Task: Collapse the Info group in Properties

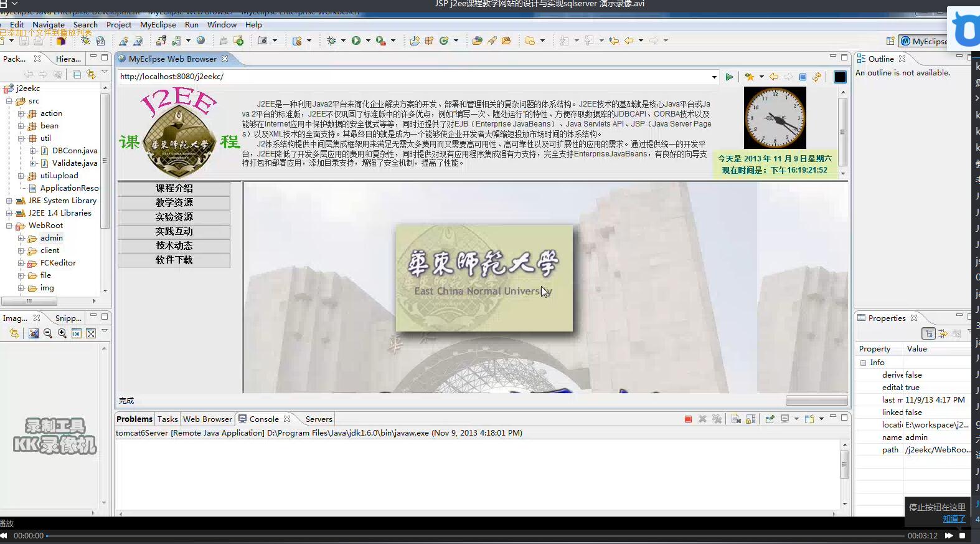Action: tap(863, 363)
